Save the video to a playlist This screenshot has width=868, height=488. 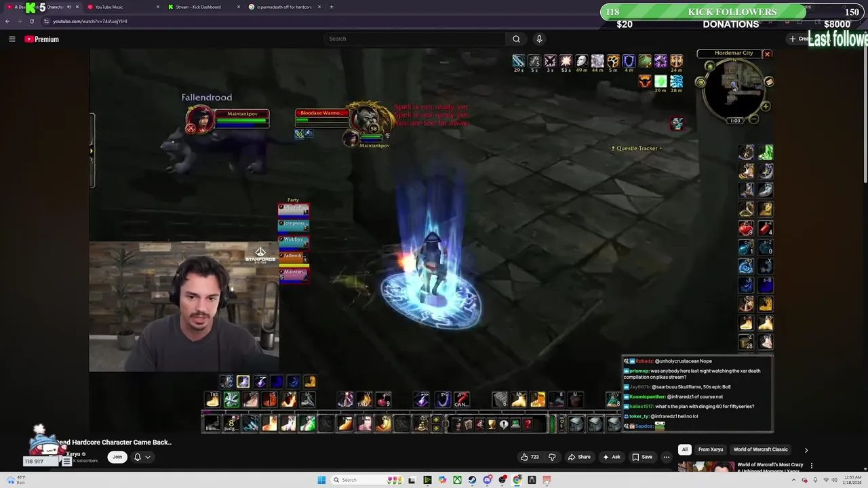[642, 457]
